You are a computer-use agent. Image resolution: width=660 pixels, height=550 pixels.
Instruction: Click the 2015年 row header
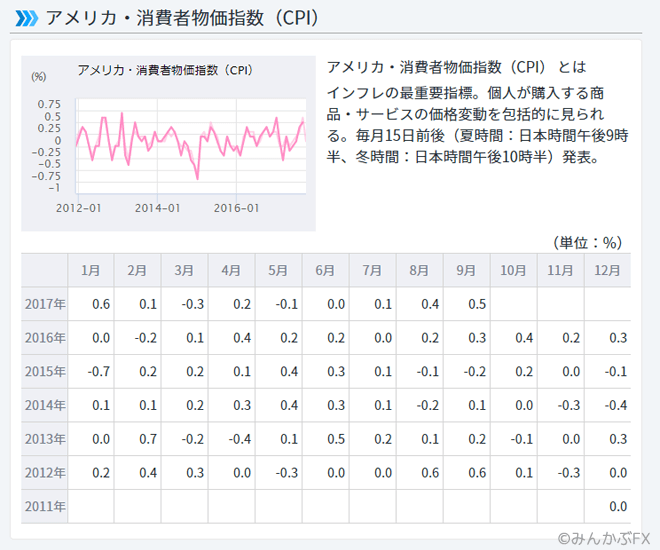click(45, 371)
